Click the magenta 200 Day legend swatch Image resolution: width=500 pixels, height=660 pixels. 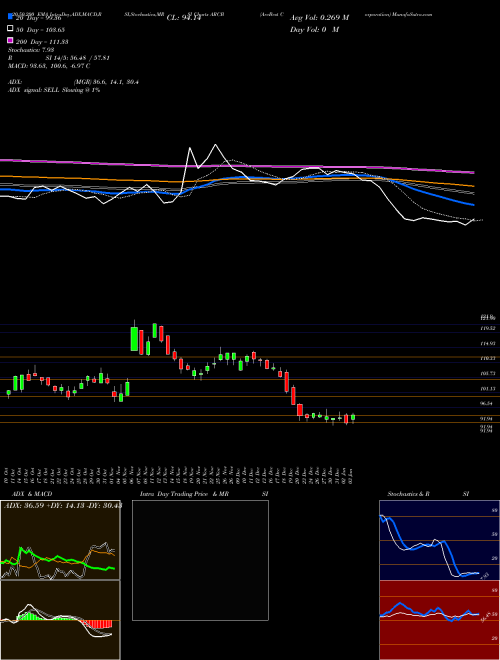10,40
